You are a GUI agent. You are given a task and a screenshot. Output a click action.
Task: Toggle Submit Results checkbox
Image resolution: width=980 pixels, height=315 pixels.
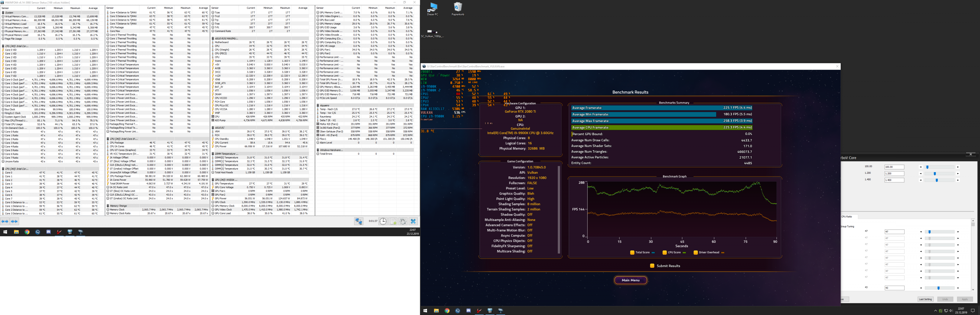coord(652,266)
